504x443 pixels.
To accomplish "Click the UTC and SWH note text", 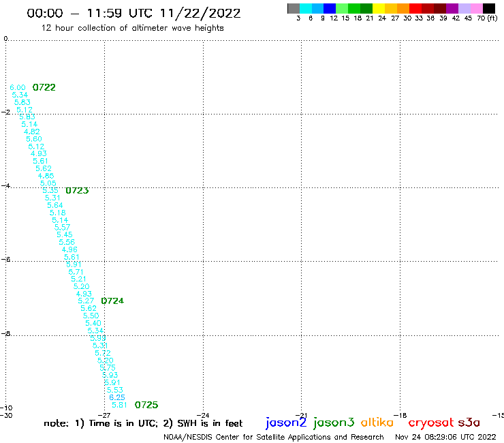I will click(x=143, y=423).
